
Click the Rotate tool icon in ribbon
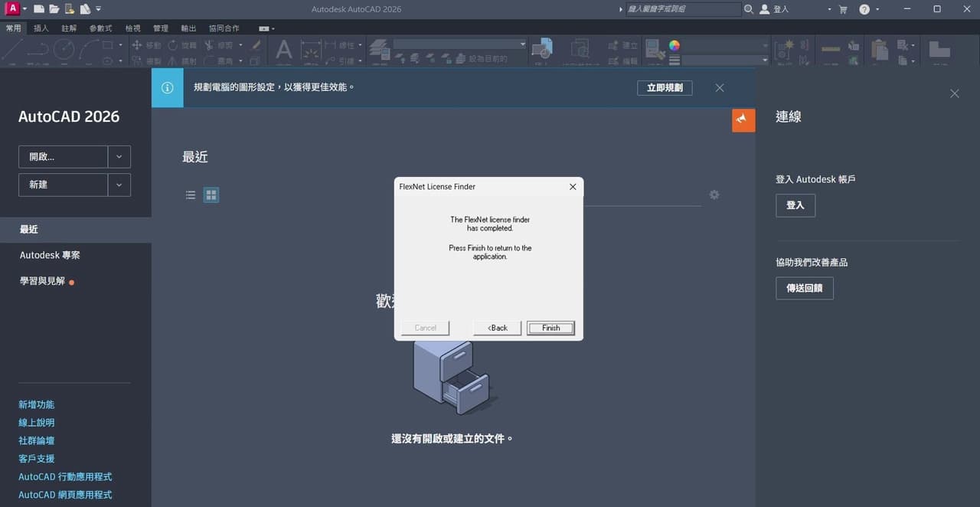coord(172,45)
